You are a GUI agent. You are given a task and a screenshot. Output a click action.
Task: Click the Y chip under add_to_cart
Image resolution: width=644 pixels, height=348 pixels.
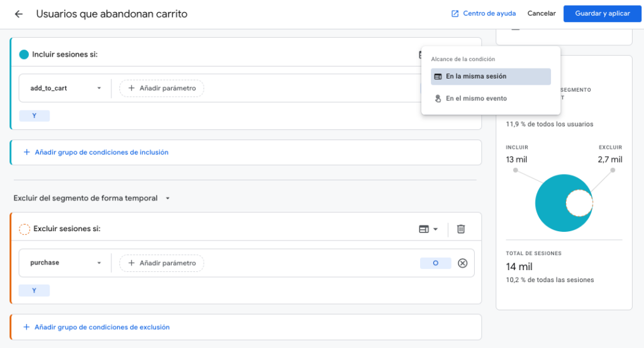[34, 116]
